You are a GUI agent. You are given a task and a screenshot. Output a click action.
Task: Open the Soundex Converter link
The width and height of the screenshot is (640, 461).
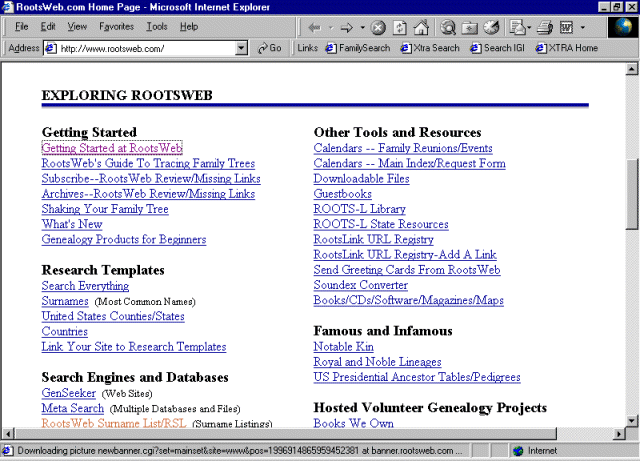coord(360,285)
